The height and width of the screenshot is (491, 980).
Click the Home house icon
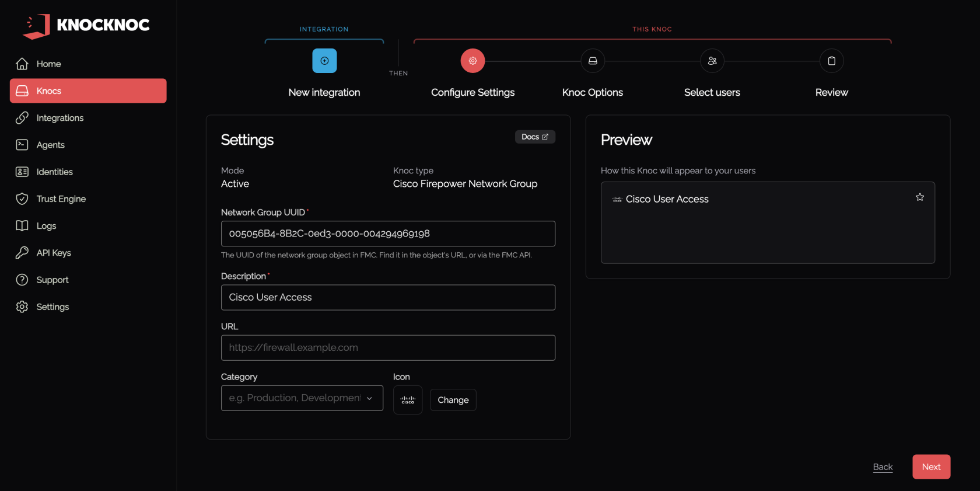(x=22, y=64)
